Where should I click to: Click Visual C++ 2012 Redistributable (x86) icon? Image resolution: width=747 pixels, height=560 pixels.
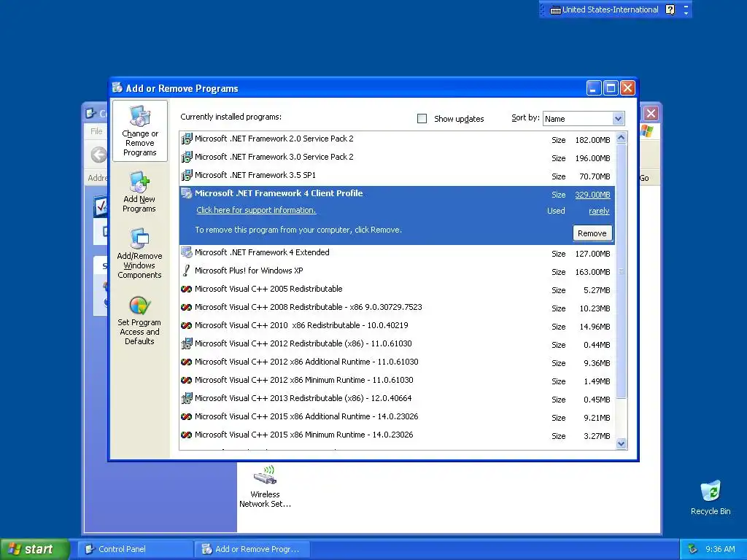(187, 343)
